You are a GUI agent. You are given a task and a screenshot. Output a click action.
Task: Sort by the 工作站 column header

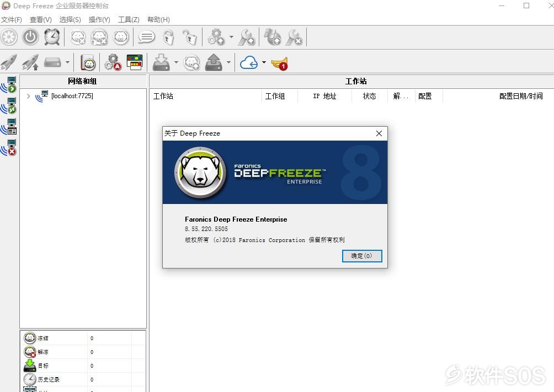coord(206,96)
